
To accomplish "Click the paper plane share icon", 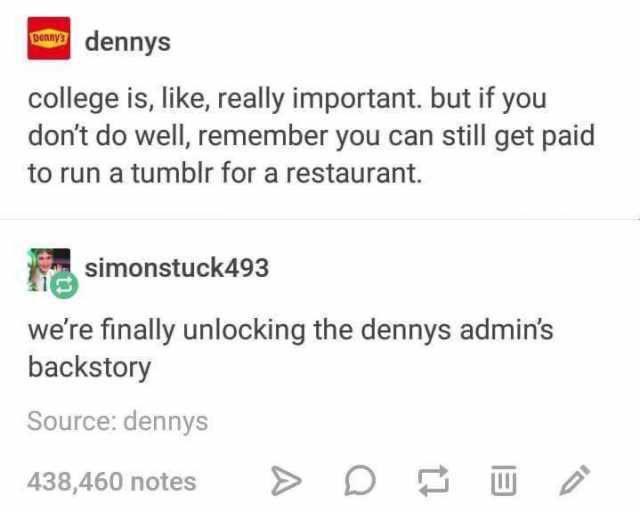I will (x=287, y=481).
